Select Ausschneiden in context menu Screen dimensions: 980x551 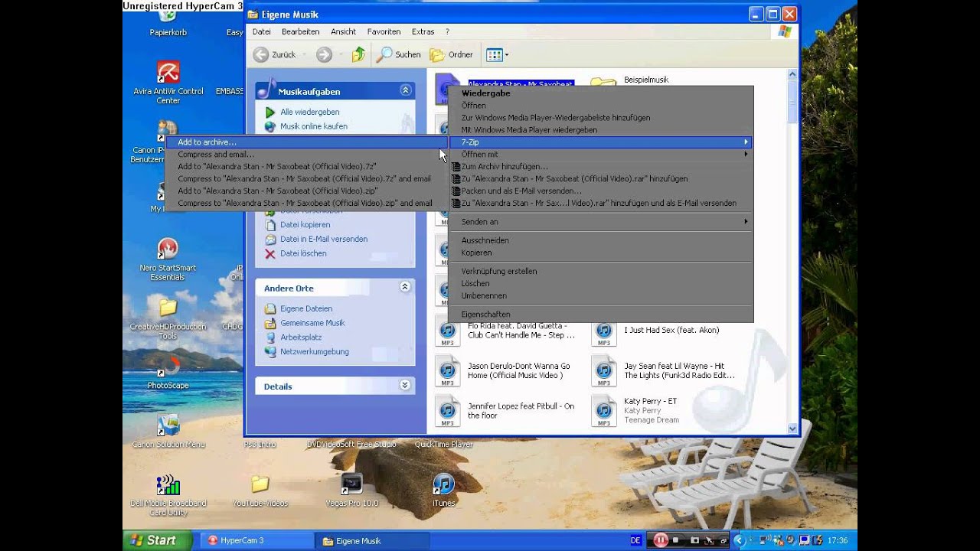600,240
